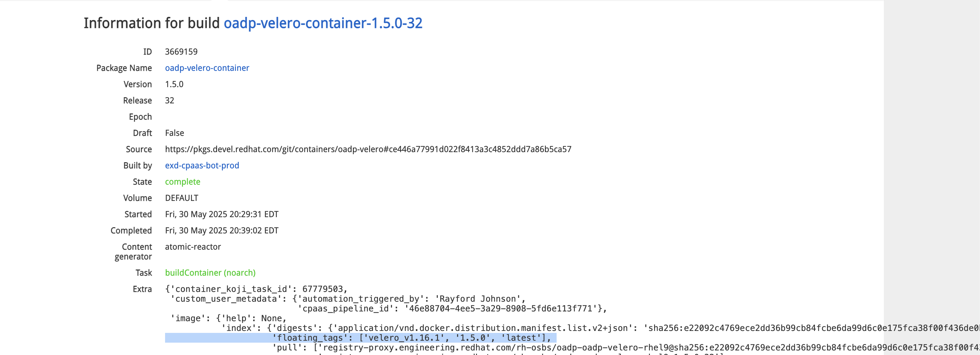980x355 pixels.
Task: Click the Release value 32
Action: 170,100
